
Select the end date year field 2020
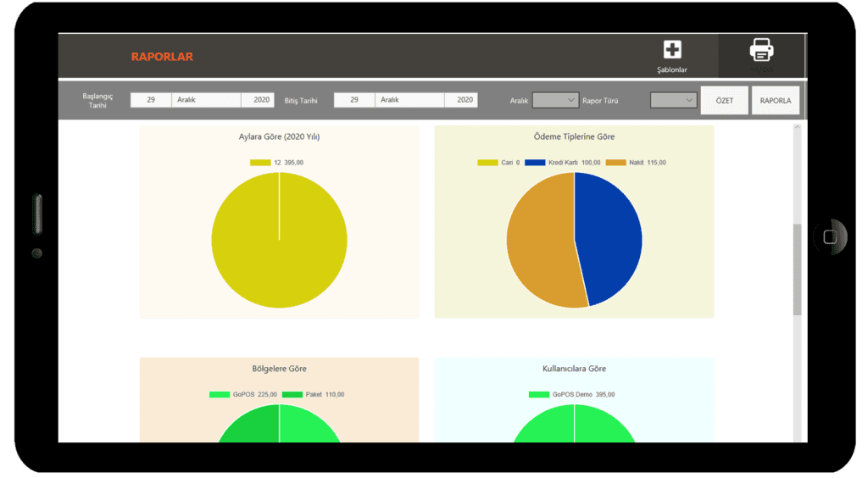[x=461, y=100]
